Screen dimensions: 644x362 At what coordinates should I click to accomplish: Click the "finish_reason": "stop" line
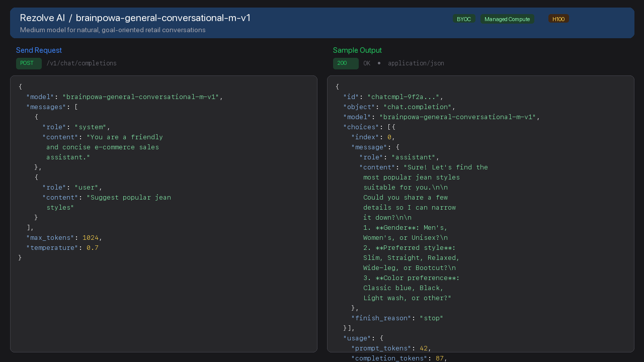(397, 318)
